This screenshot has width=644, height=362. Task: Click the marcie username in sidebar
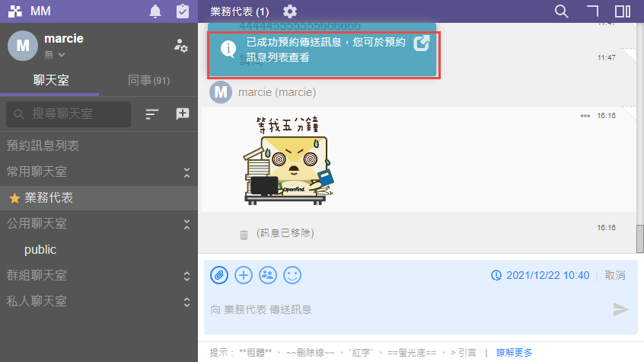pos(64,39)
